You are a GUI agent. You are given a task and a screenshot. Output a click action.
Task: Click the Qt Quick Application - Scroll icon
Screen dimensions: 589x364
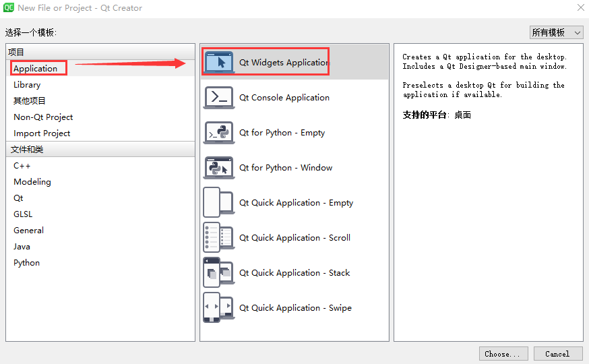219,237
